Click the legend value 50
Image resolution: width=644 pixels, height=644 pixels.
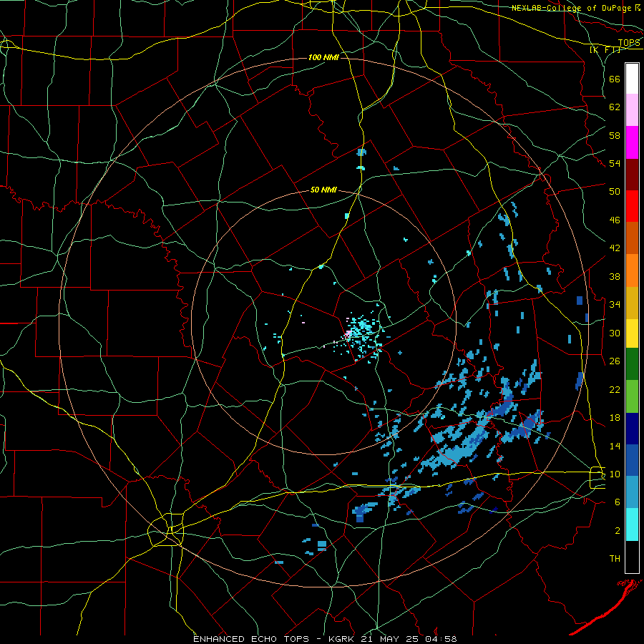tap(615, 191)
